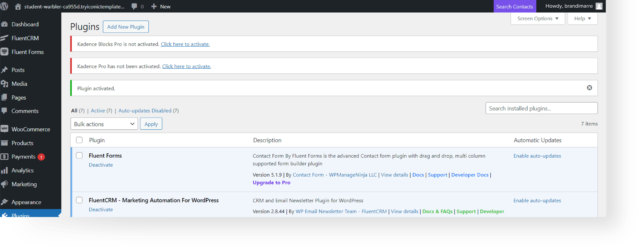Viewport: 644px width, 249px height.
Task: Click Add New Plugin button
Action: click(x=126, y=27)
